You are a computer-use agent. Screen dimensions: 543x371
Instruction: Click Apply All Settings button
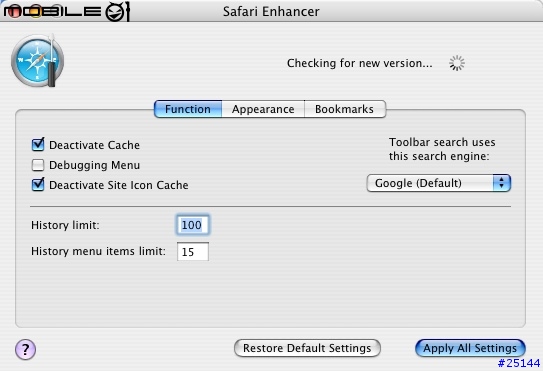coord(470,348)
